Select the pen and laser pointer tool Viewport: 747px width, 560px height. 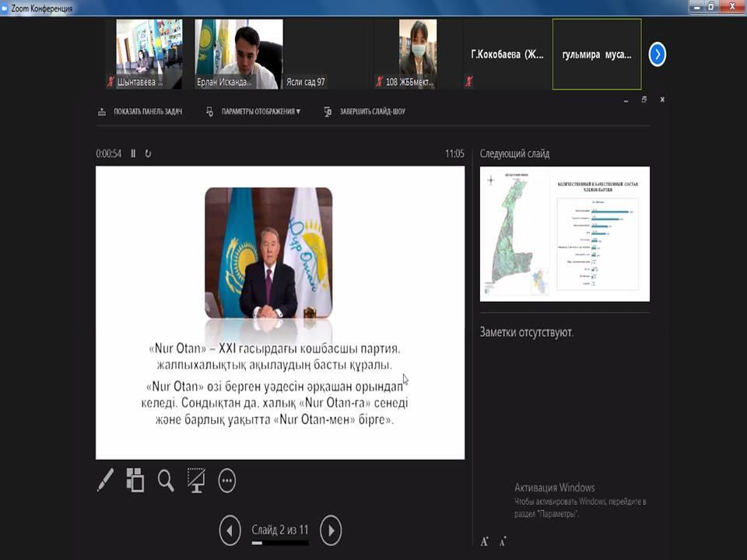(x=105, y=480)
